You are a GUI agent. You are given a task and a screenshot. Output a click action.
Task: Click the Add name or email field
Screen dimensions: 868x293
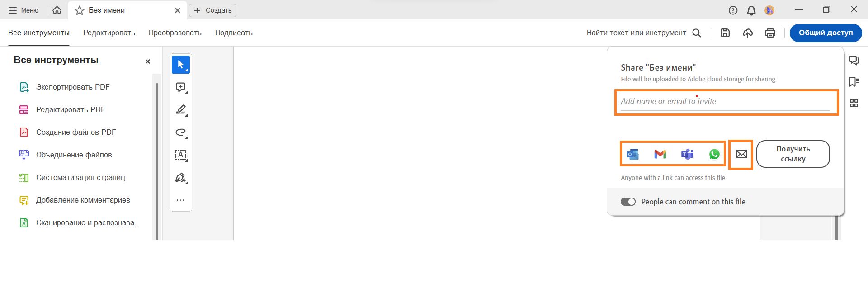(726, 102)
